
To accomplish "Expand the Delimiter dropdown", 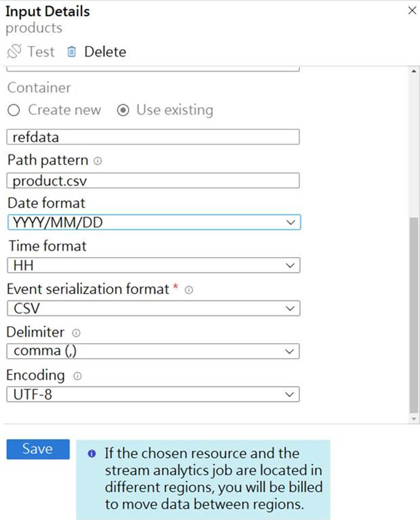I will click(x=154, y=351).
